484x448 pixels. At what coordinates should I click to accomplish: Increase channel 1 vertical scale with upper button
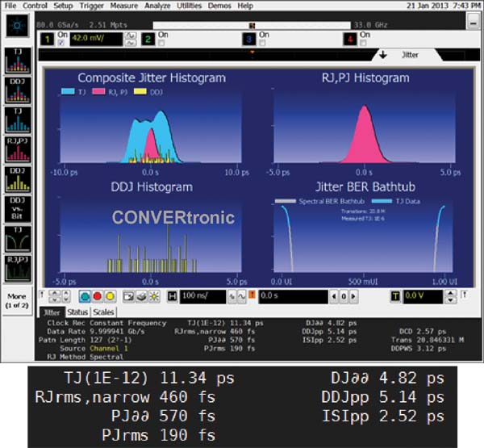131,36
